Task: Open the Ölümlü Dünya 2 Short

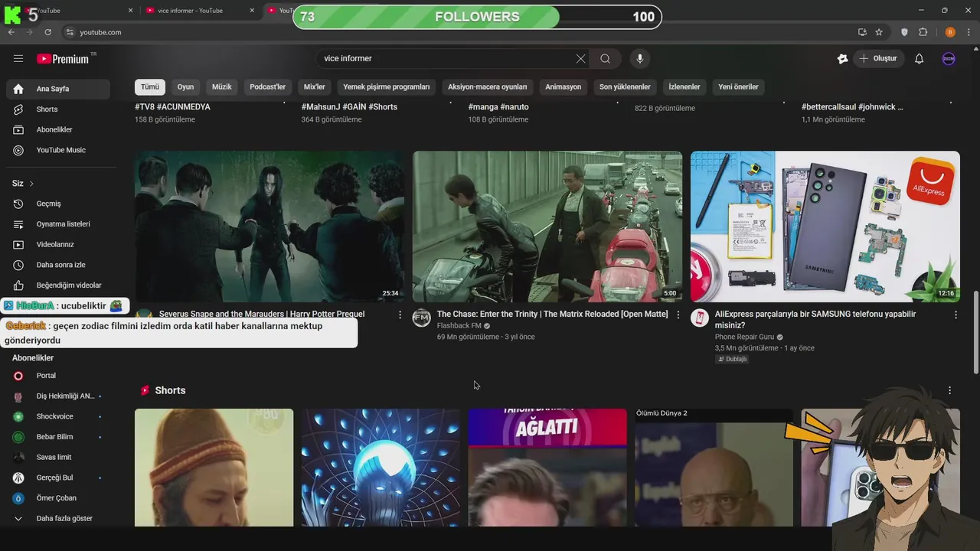Action: pyautogui.click(x=714, y=468)
